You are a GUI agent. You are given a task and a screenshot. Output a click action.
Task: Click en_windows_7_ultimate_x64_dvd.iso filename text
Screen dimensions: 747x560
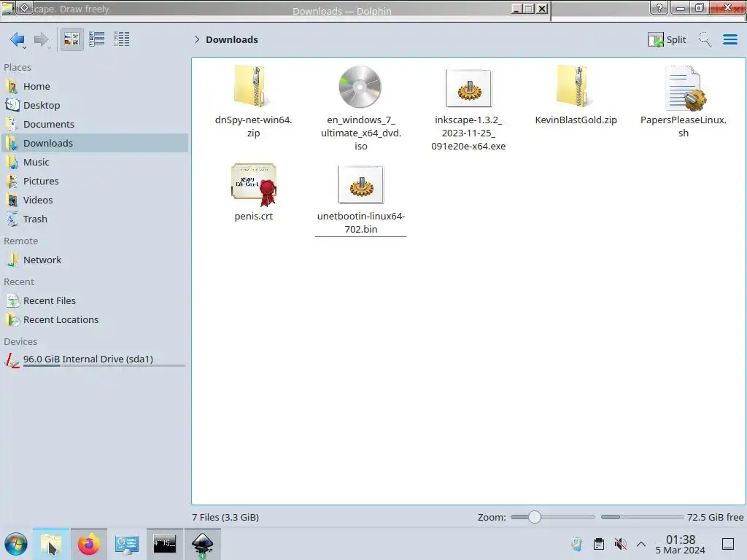pyautogui.click(x=361, y=133)
